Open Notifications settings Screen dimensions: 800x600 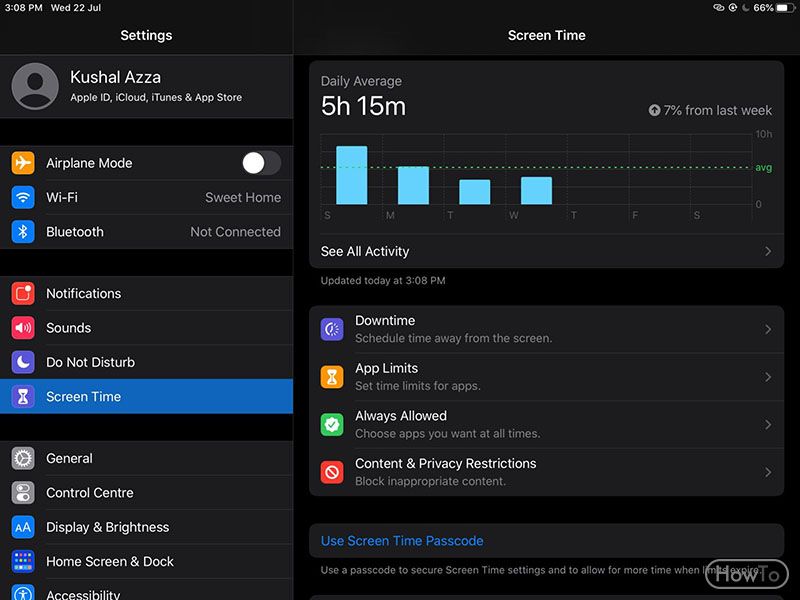click(x=146, y=293)
